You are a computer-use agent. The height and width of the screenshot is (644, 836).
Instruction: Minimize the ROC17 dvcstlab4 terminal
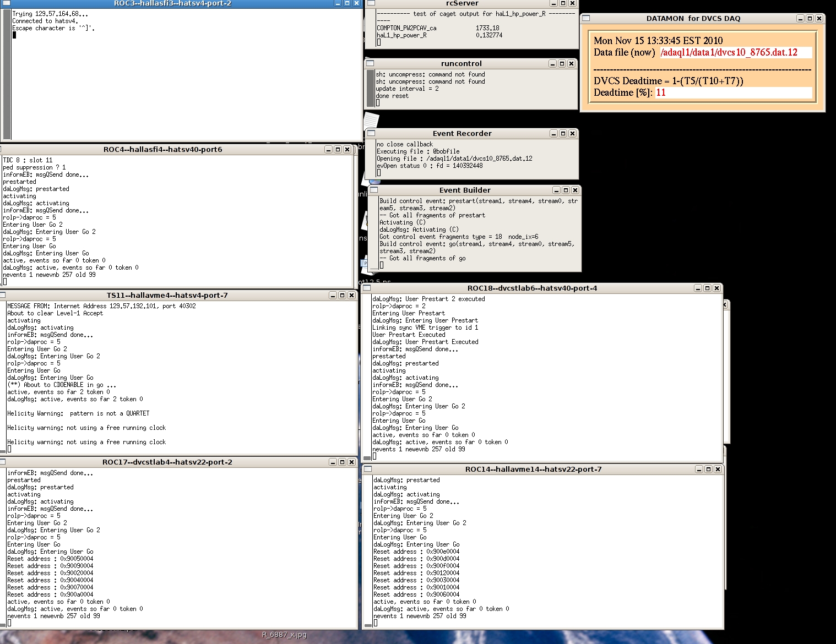tap(333, 462)
